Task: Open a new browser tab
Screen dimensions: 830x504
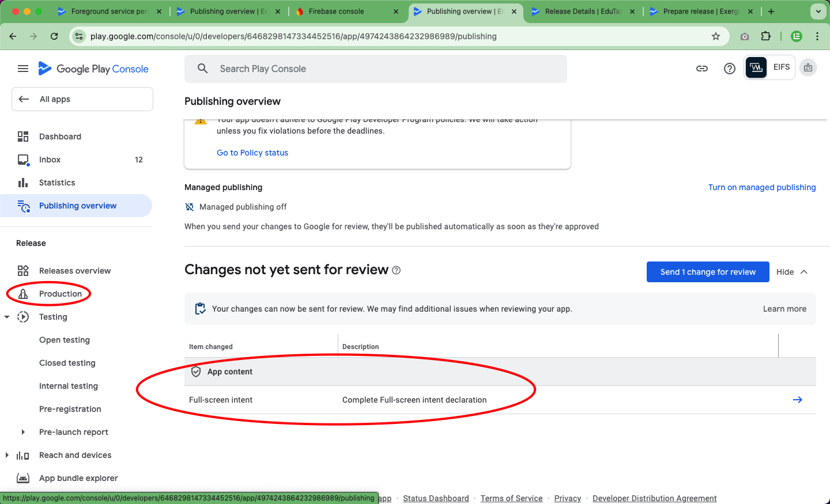Action: tap(771, 12)
